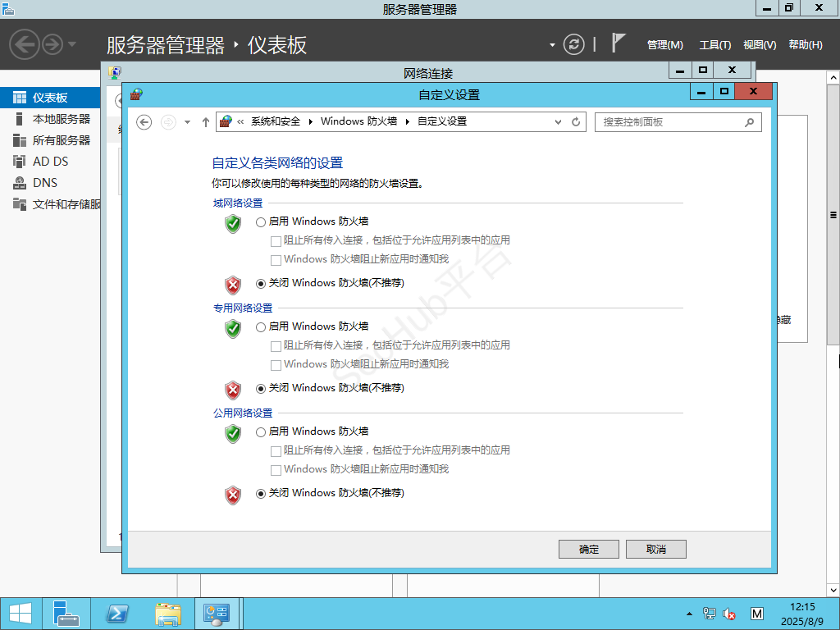
Task: Expand hidden icons in the system tray
Action: (x=689, y=613)
